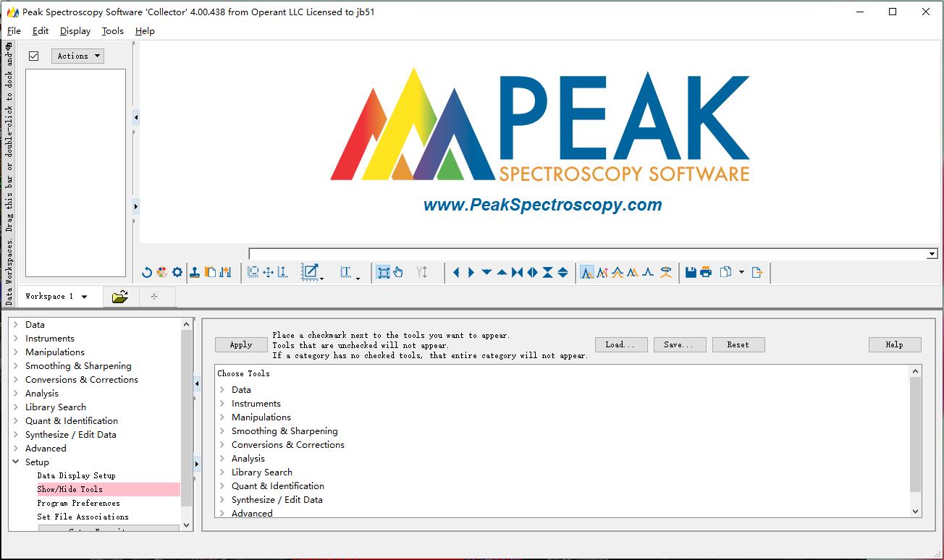Screen dimensions: 944x560
Task: Expand Manipulations in left tree panel
Action: [16, 352]
